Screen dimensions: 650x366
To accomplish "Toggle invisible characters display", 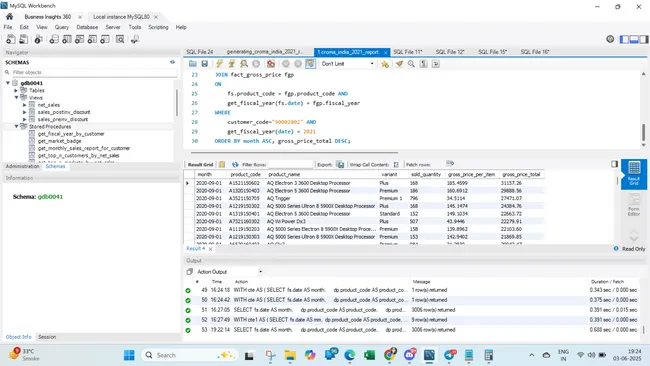I will 423,64.
